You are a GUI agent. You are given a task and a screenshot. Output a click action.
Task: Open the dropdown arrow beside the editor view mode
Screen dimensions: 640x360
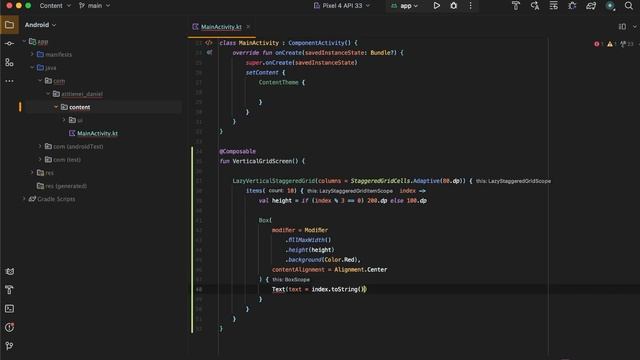(635, 27)
